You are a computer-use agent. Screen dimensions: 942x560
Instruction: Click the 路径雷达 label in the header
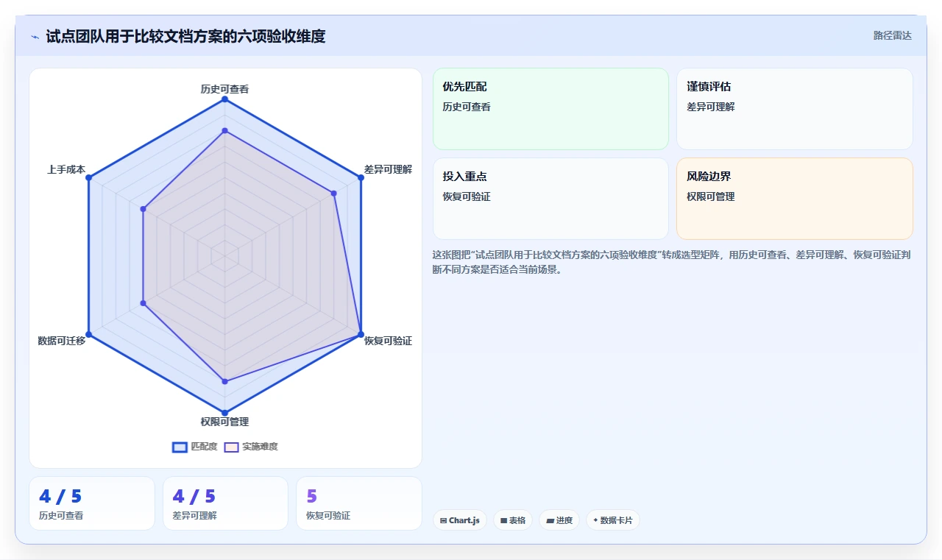[893, 35]
